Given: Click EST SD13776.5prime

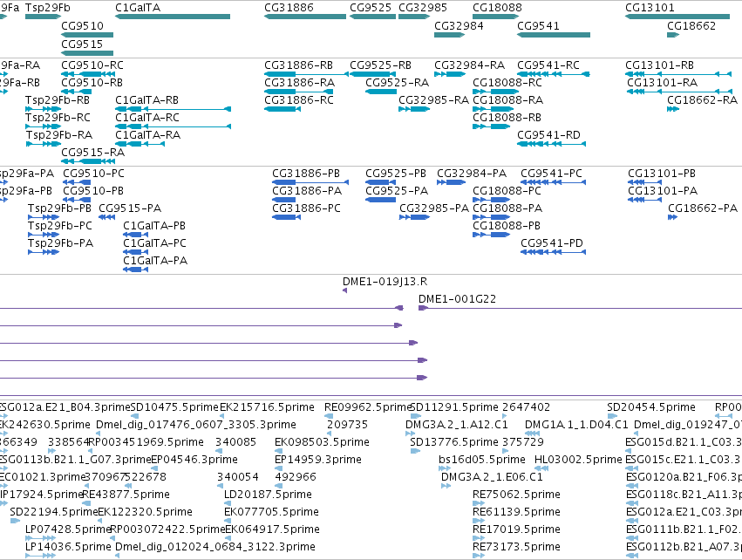Looking at the screenshot, I should click(454, 442).
